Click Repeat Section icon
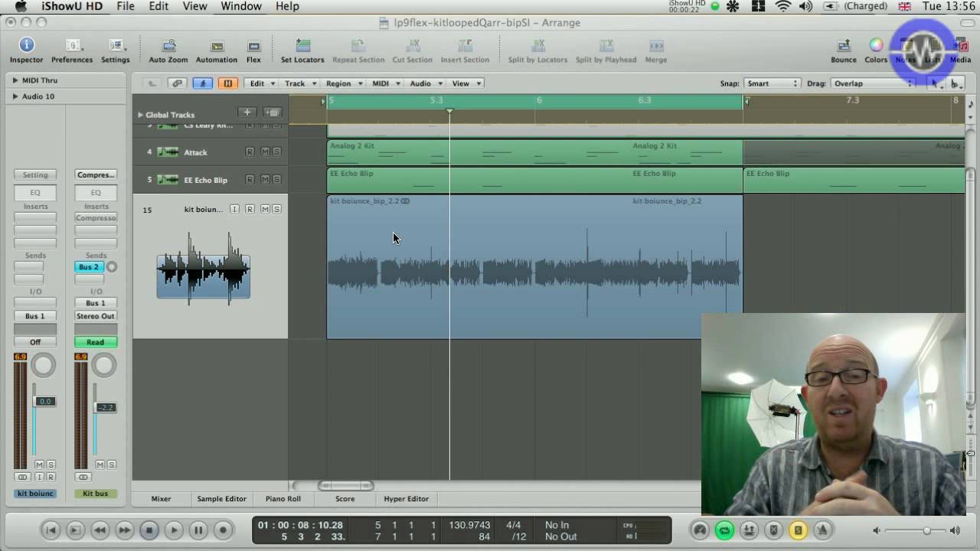This screenshot has width=980, height=551. click(x=358, y=45)
